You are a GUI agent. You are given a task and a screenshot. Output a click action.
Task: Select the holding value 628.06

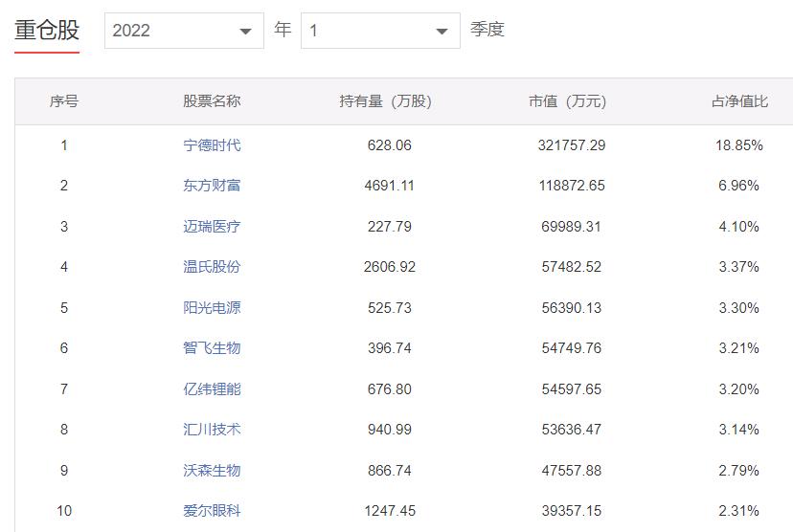[x=390, y=145]
